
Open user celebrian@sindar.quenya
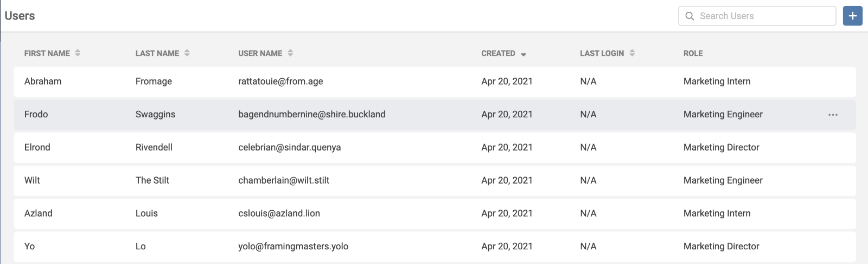(x=289, y=147)
